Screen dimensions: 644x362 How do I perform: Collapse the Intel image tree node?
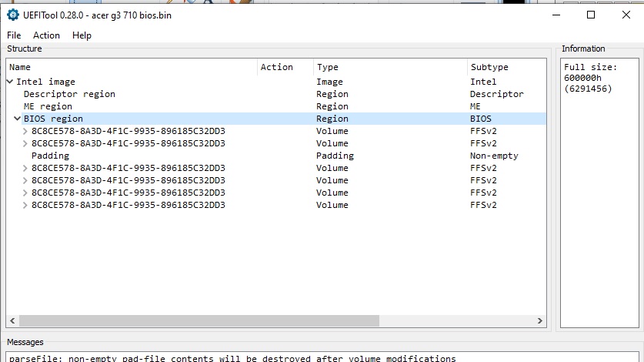click(10, 82)
